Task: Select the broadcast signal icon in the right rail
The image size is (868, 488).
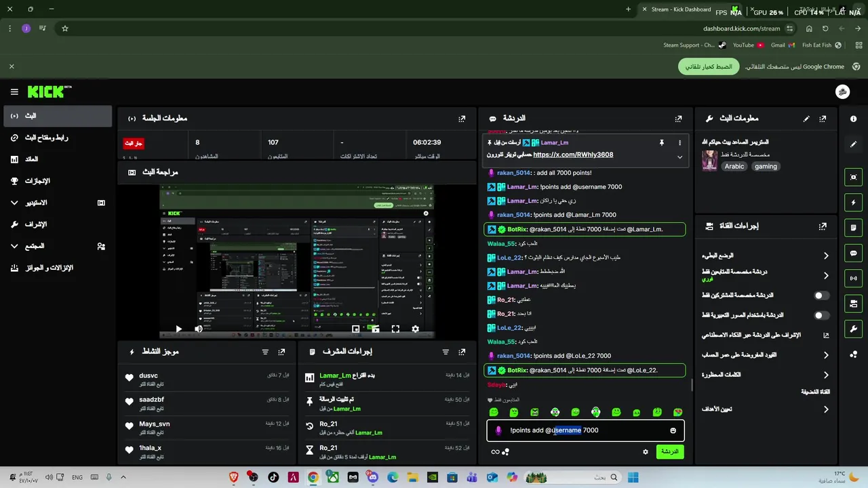Action: (853, 278)
